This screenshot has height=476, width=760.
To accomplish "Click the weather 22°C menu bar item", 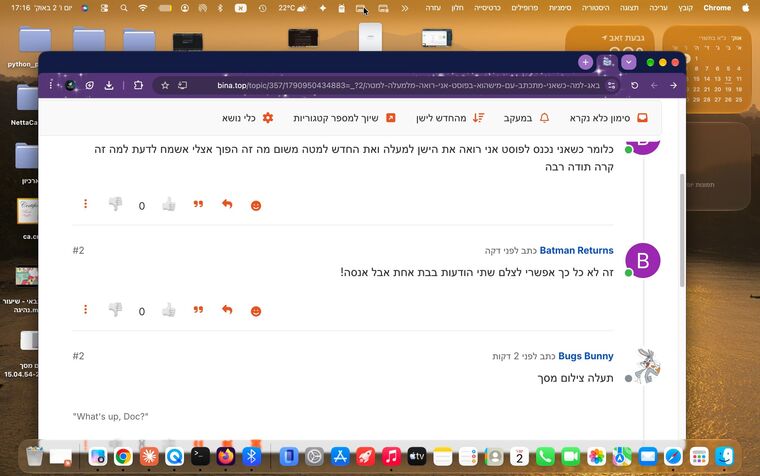I will click(292, 8).
